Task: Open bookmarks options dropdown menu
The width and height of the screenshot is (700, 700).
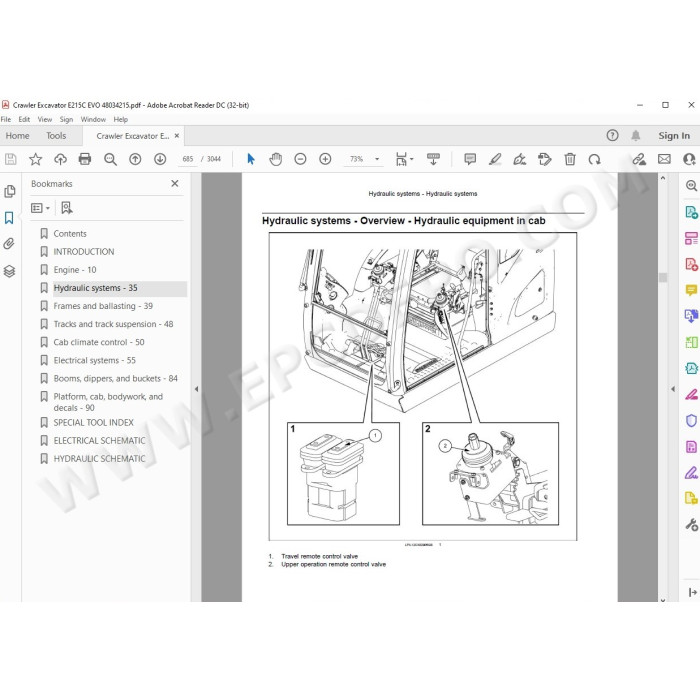Action: click(40, 208)
